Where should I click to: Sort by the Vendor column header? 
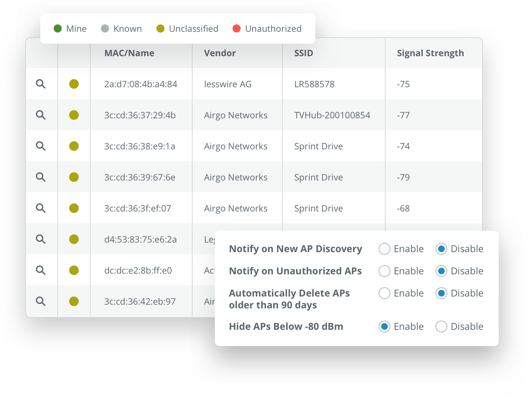(x=220, y=53)
